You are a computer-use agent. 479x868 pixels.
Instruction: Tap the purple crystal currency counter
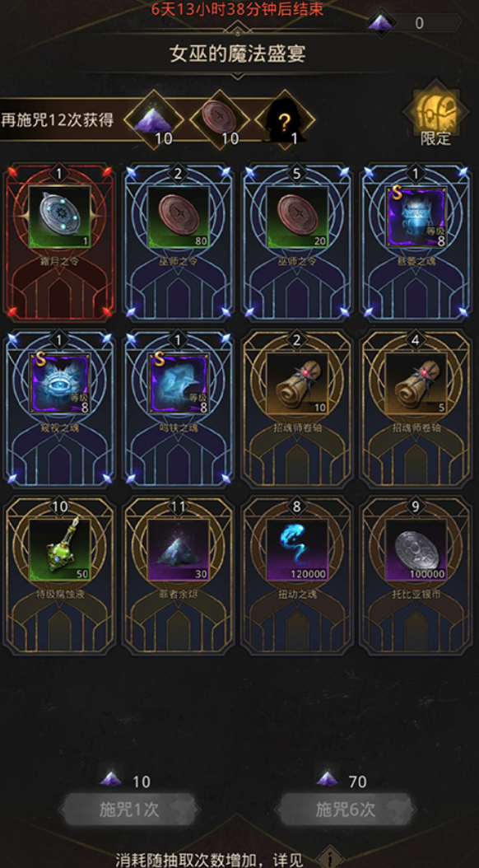(415, 23)
